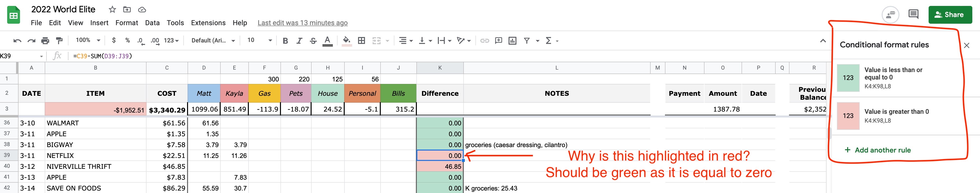Click the merge cells icon

[376, 41]
